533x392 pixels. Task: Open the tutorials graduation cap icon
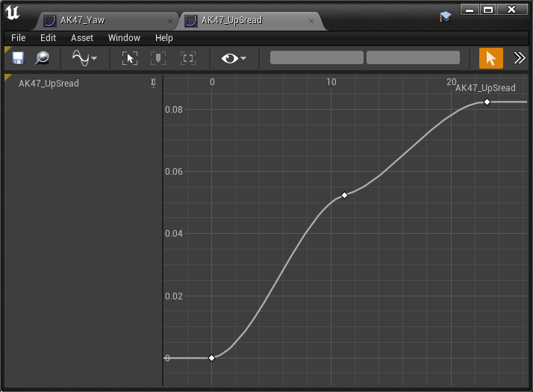(x=445, y=16)
